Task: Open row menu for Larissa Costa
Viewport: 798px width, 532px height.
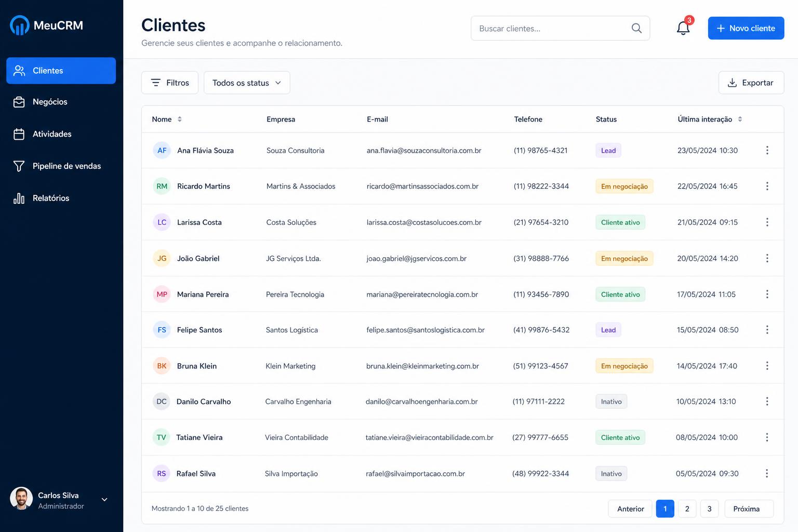Action: (767, 222)
